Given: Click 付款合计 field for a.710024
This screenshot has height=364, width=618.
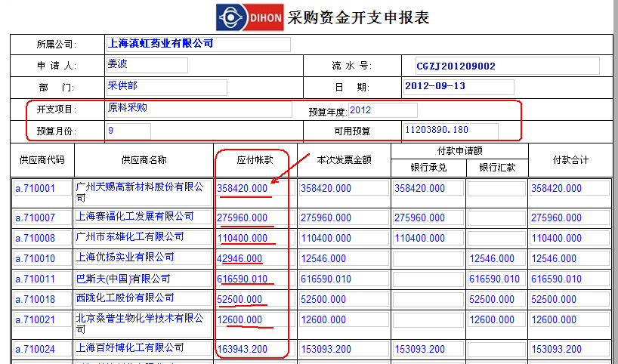Looking at the screenshot, I should click(x=570, y=350).
